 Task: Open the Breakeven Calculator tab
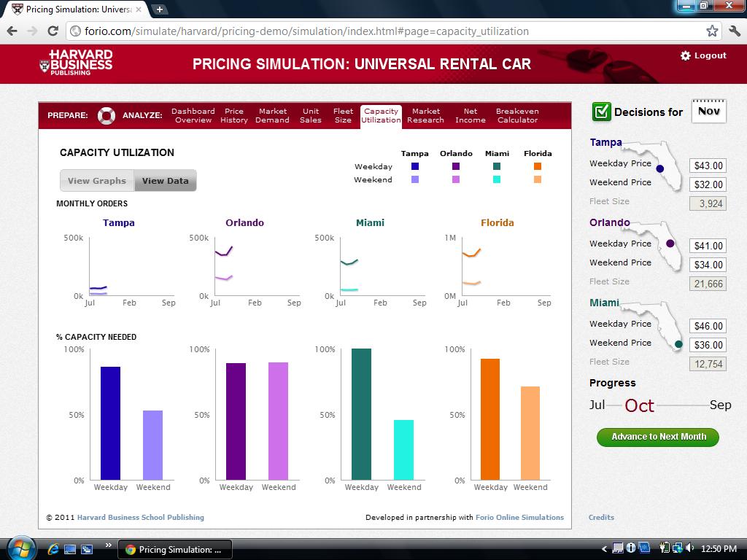coord(517,116)
